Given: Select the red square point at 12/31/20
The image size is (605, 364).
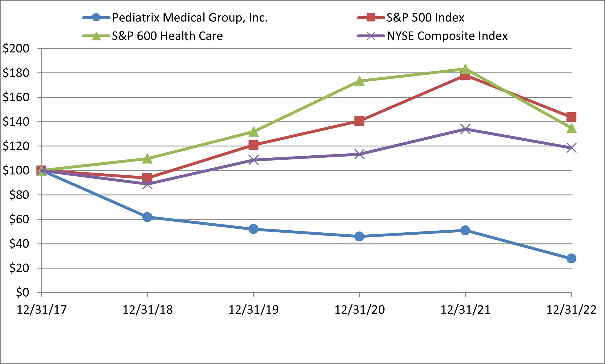Looking at the screenshot, I should 359,121.
